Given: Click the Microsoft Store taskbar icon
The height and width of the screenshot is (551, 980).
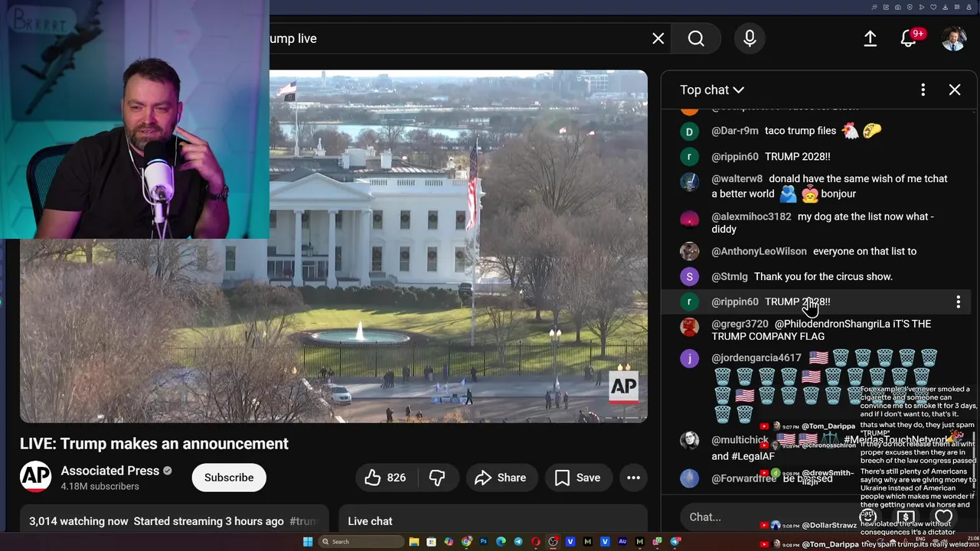Looking at the screenshot, I should coord(431,542).
